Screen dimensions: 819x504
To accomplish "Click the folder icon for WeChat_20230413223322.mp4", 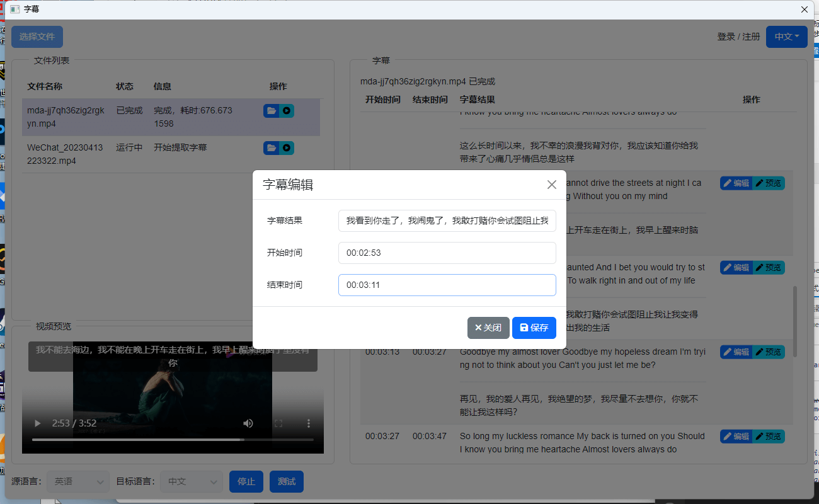I will tap(271, 147).
